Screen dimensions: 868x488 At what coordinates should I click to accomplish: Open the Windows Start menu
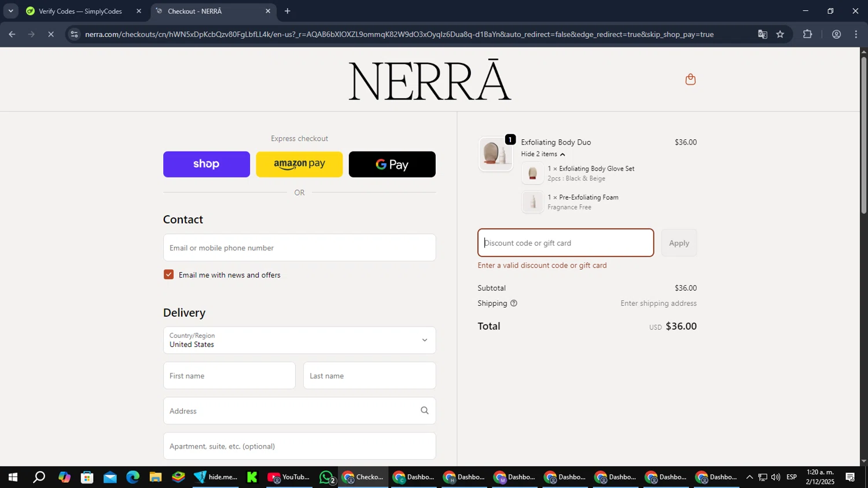(12, 477)
